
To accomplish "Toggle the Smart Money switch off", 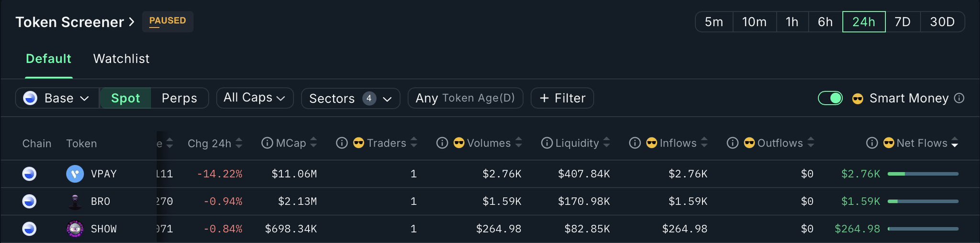I will [830, 98].
